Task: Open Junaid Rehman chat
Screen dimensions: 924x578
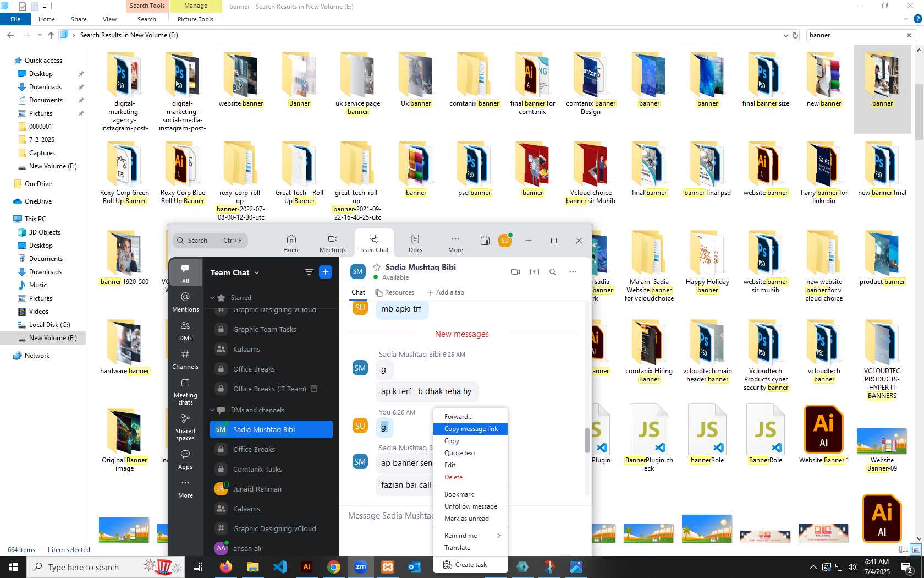Action: [x=271, y=489]
